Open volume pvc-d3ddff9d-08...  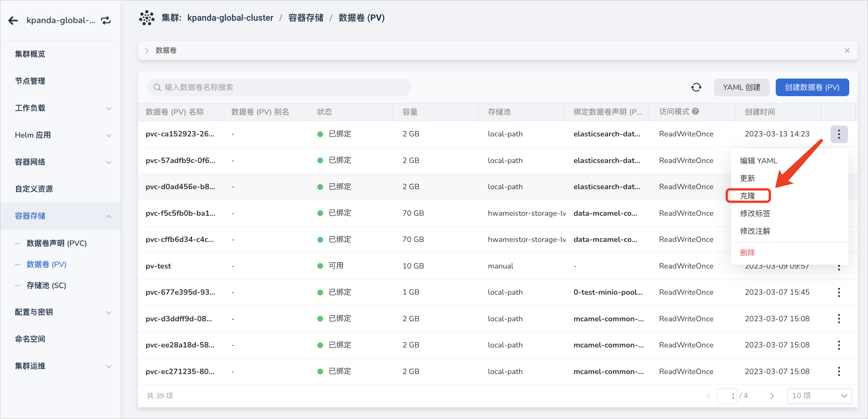(179, 319)
